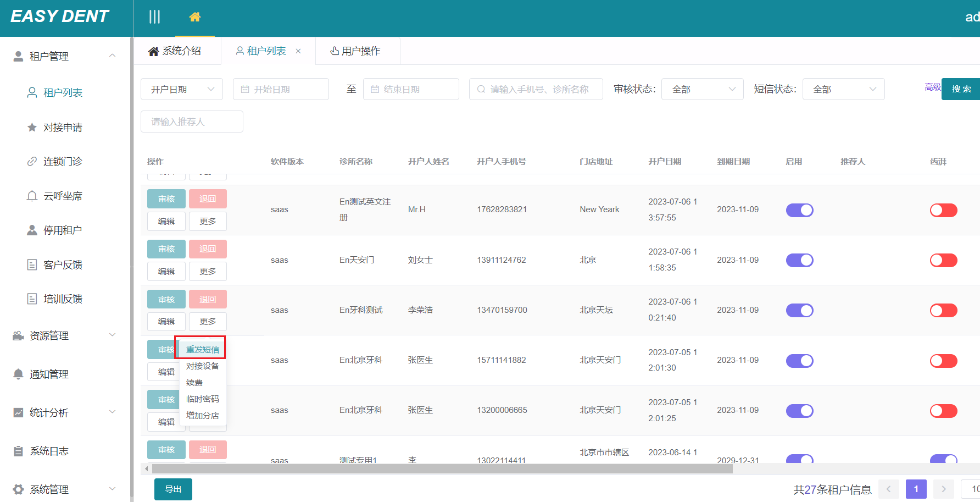Click the 高级 link
980x502 pixels.
pyautogui.click(x=933, y=87)
